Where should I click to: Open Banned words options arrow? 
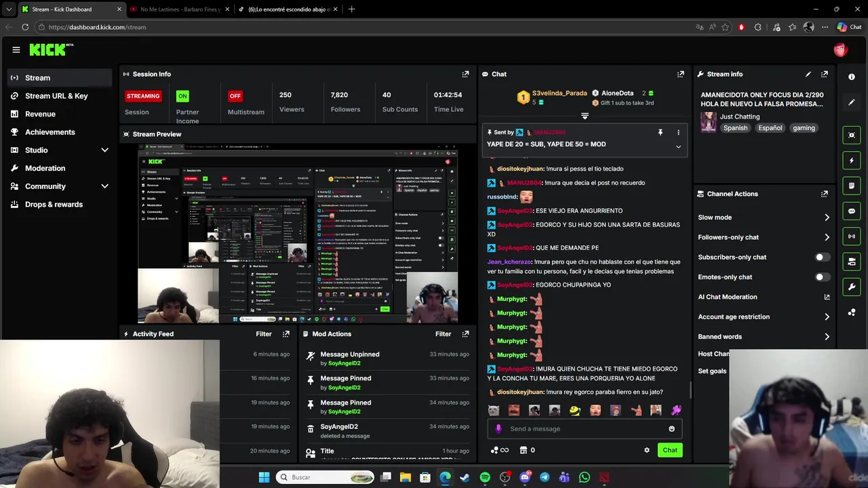tap(827, 336)
